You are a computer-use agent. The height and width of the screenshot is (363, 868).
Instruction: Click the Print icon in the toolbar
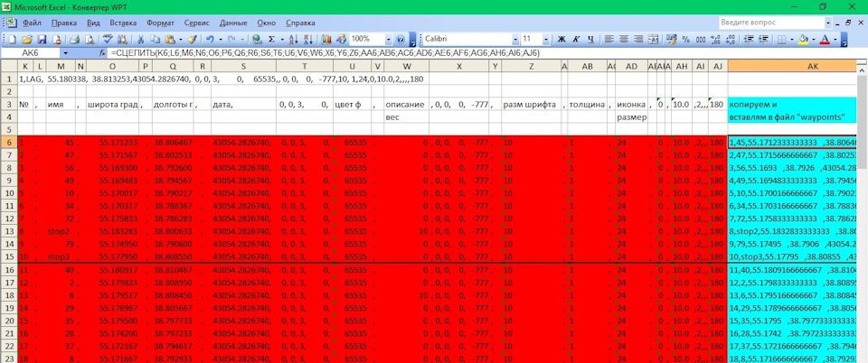[75, 40]
